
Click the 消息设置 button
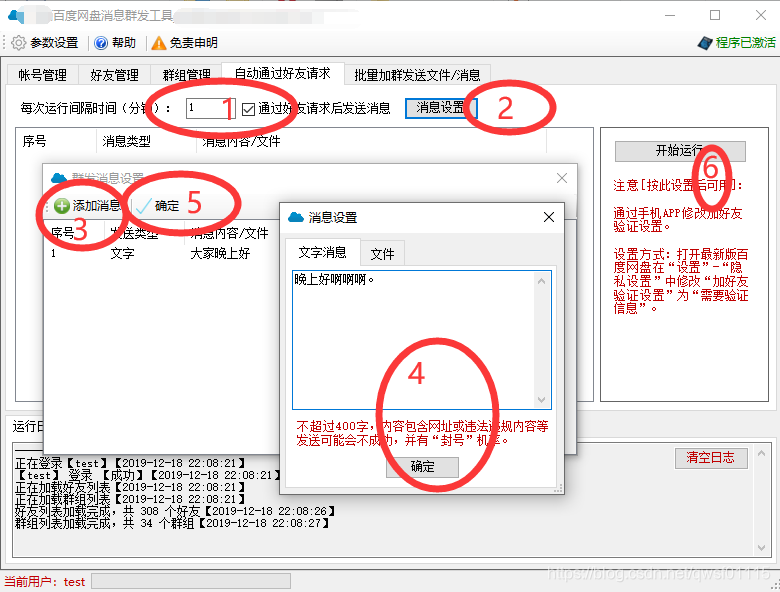[x=441, y=108]
